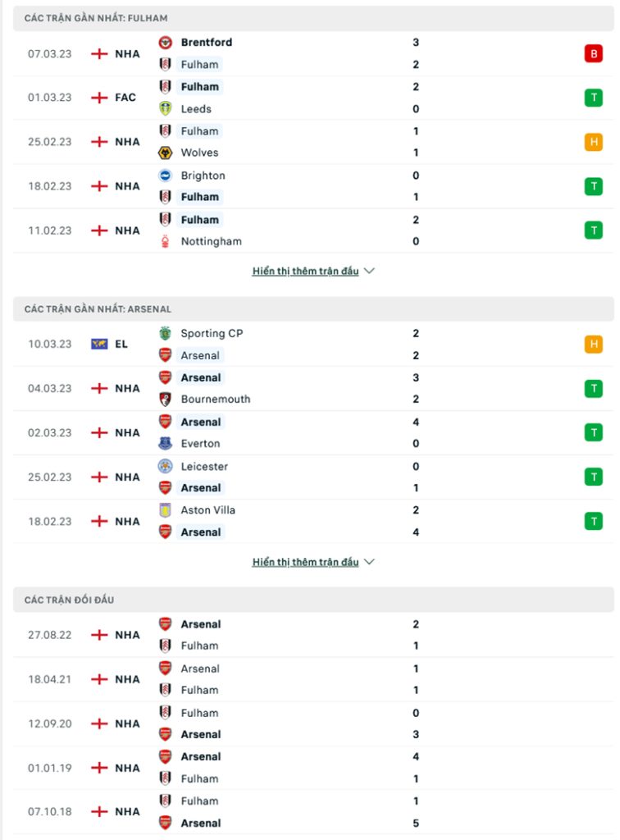Select the 'Các trận đối đầu' section header
The image size is (620, 840).
313,600
